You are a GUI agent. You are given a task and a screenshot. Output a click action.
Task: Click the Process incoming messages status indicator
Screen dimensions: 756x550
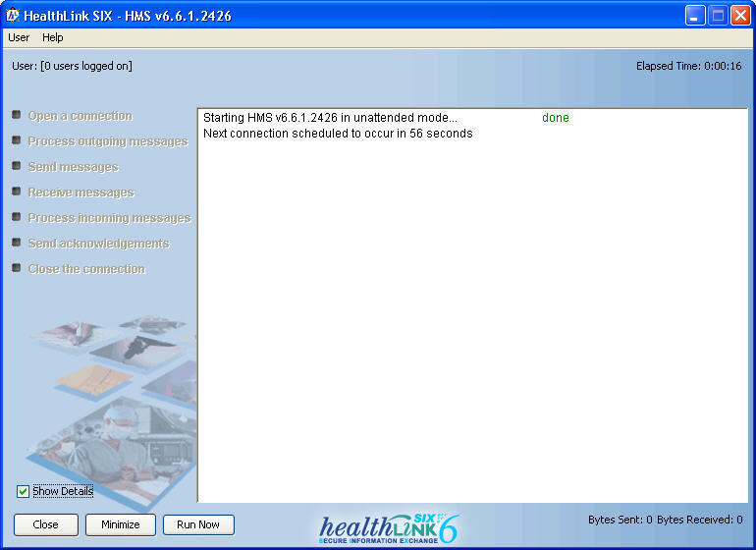[x=17, y=217]
